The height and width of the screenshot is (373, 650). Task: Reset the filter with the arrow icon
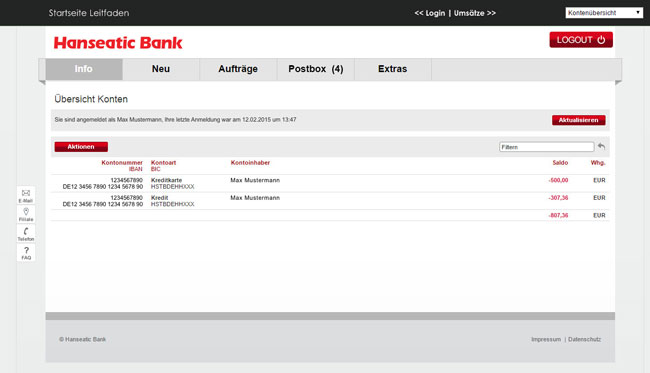click(601, 146)
